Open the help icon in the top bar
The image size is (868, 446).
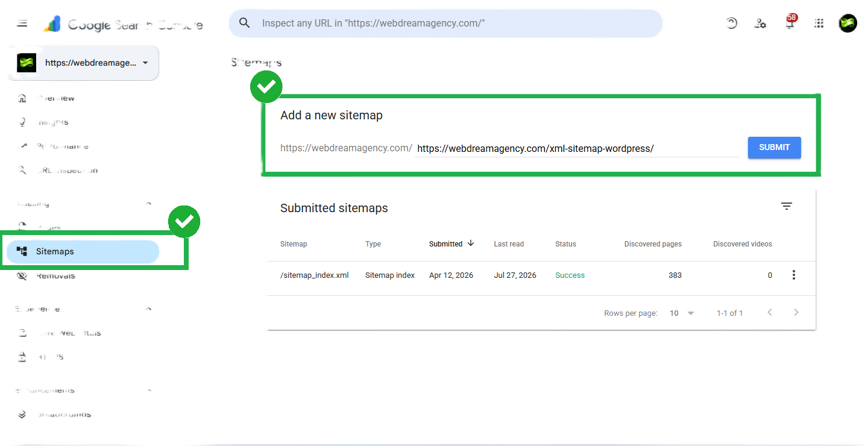tap(731, 24)
